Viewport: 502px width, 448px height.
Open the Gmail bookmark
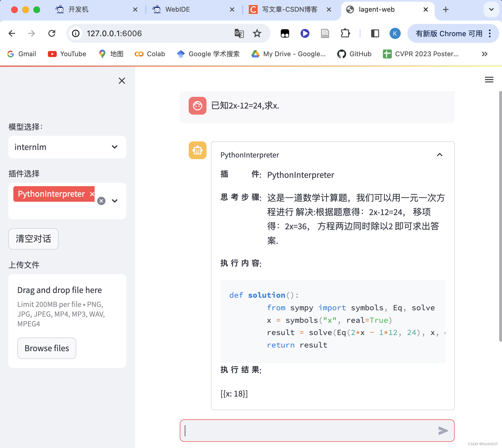pyautogui.click(x=22, y=54)
